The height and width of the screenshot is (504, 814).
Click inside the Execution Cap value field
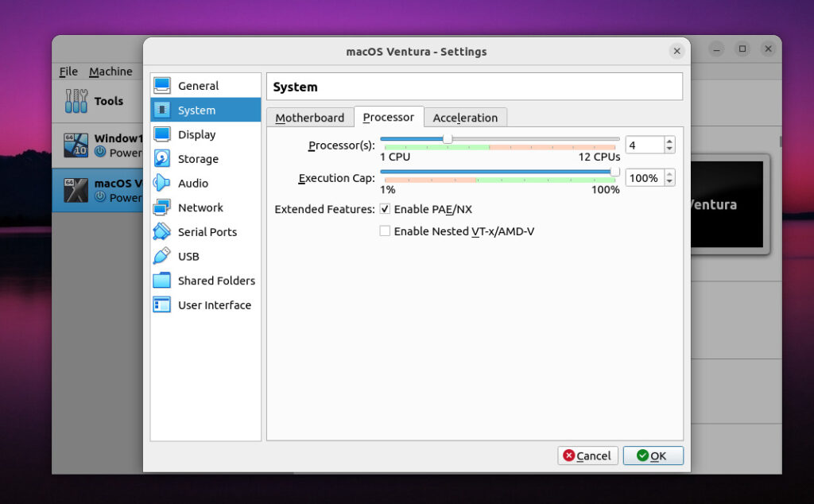644,177
